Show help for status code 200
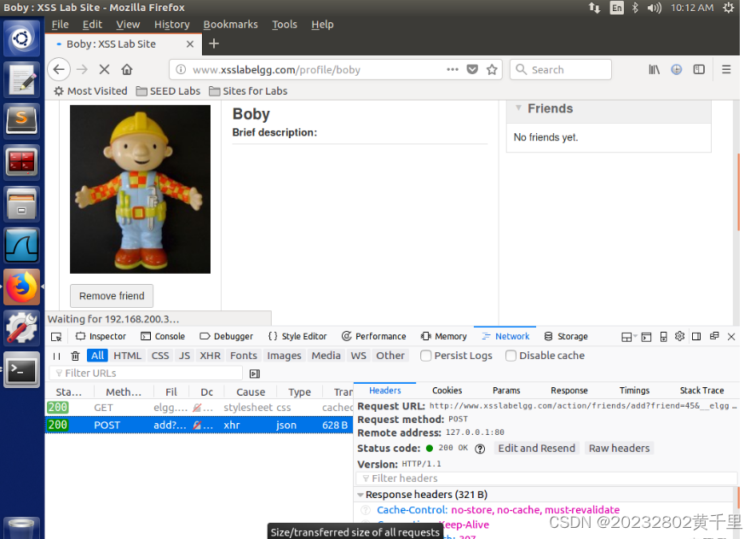This screenshot has height=539, width=756. pyautogui.click(x=480, y=449)
